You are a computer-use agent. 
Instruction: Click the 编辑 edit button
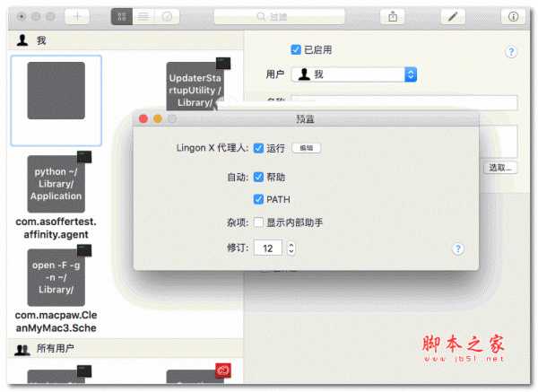[306, 148]
